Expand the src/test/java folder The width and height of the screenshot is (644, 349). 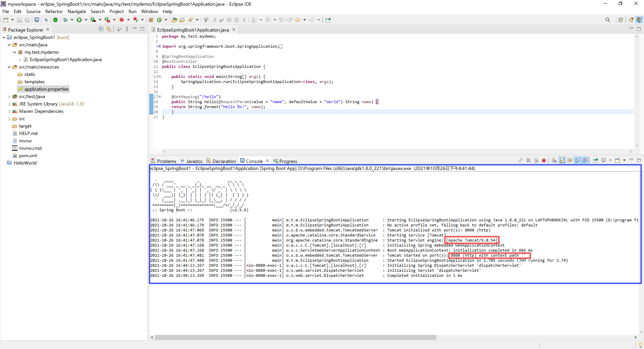[x=9, y=96]
